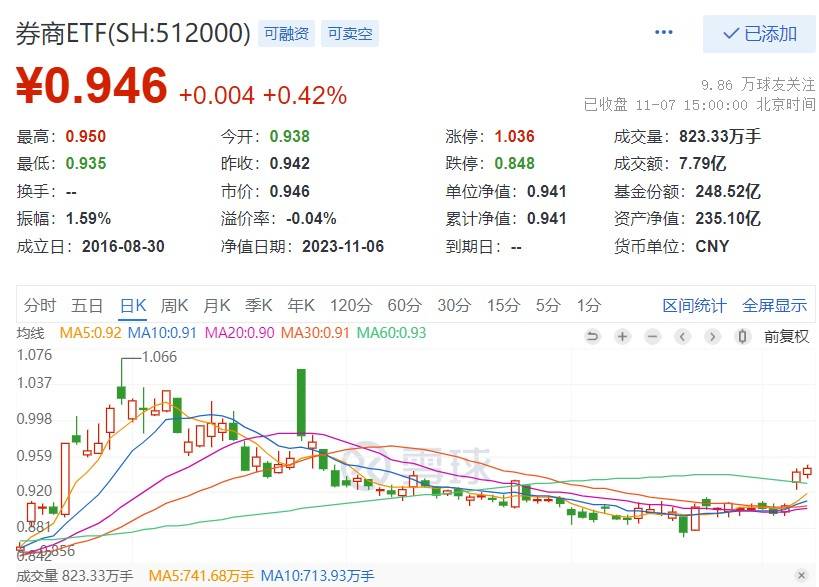Zoom out the chart with minus icon
This screenshot has width=819, height=587.
652,336
